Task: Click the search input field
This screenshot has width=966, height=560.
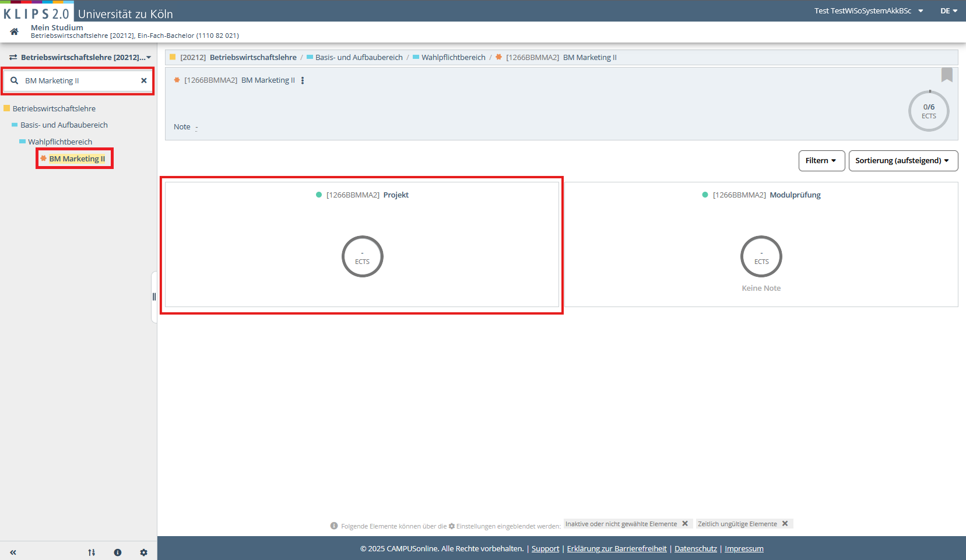Action: coord(79,80)
